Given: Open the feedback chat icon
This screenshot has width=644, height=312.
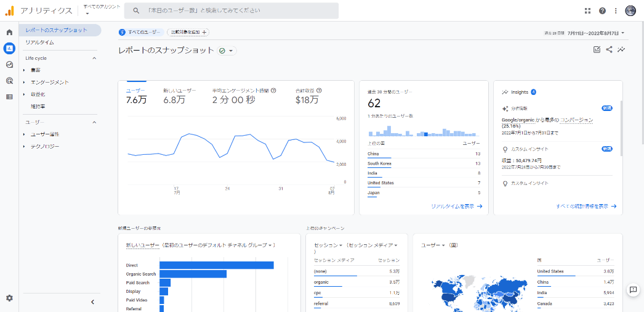Looking at the screenshot, I should (x=633, y=289).
